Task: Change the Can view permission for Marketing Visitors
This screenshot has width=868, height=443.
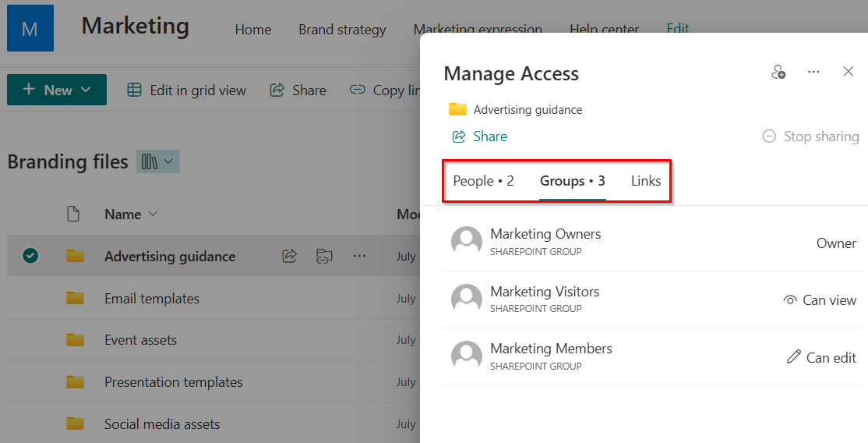Action: tap(820, 300)
